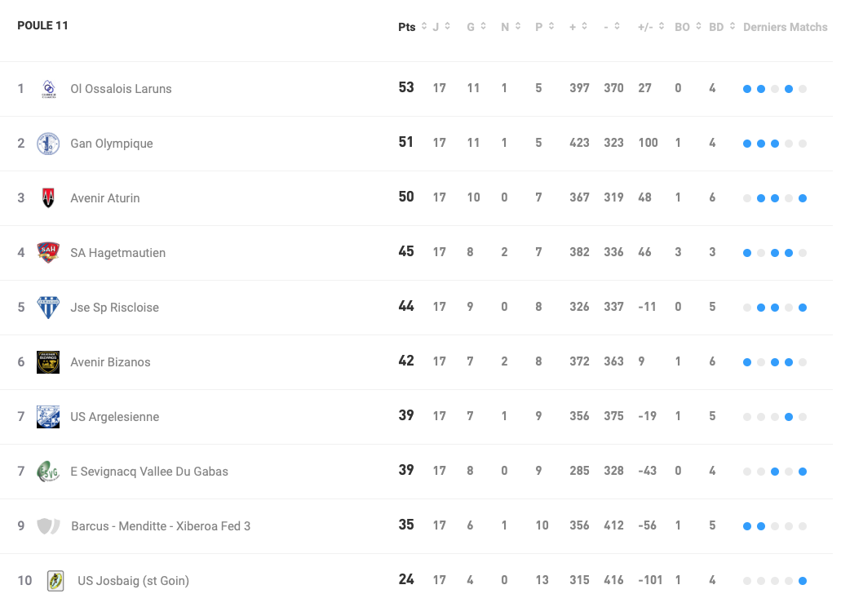Sort standings by the J column
This screenshot has height=616, width=841.
441,27
